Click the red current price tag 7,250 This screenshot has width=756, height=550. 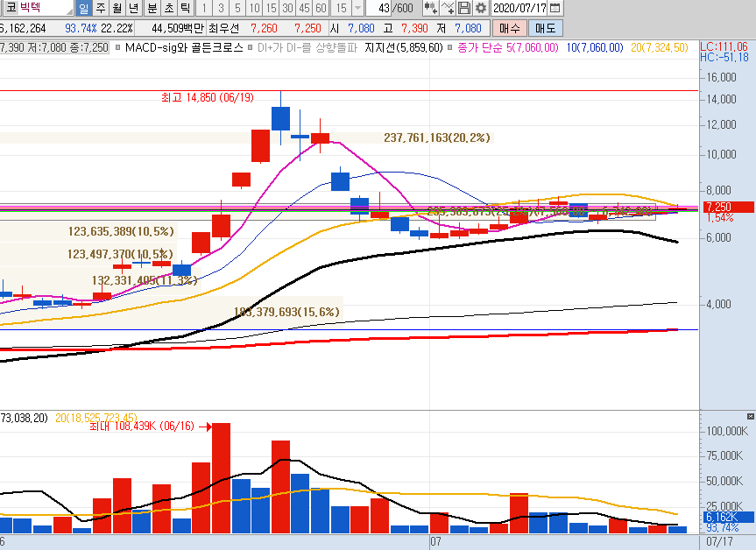[728, 207]
